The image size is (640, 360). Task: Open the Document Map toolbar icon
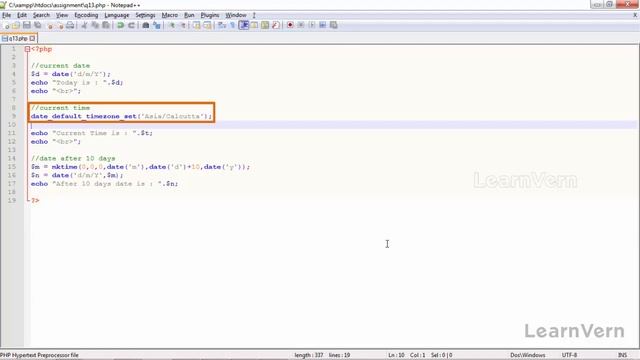(x=265, y=25)
